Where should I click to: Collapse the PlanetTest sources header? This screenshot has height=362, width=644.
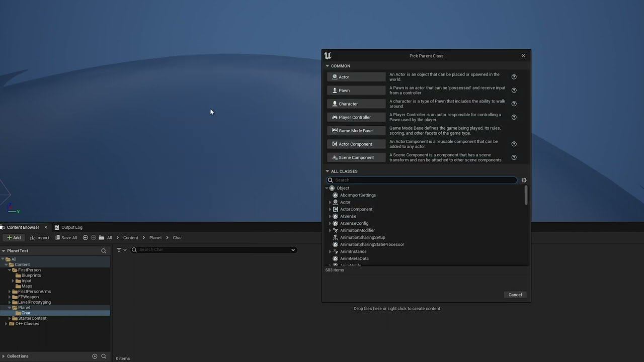click(x=3, y=251)
